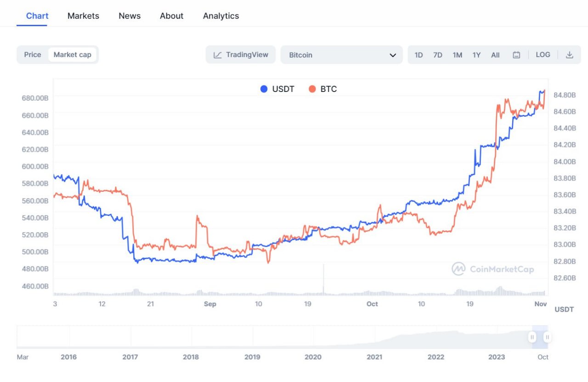The height and width of the screenshot is (382, 588).
Task: Go to the News tab
Action: (x=130, y=16)
